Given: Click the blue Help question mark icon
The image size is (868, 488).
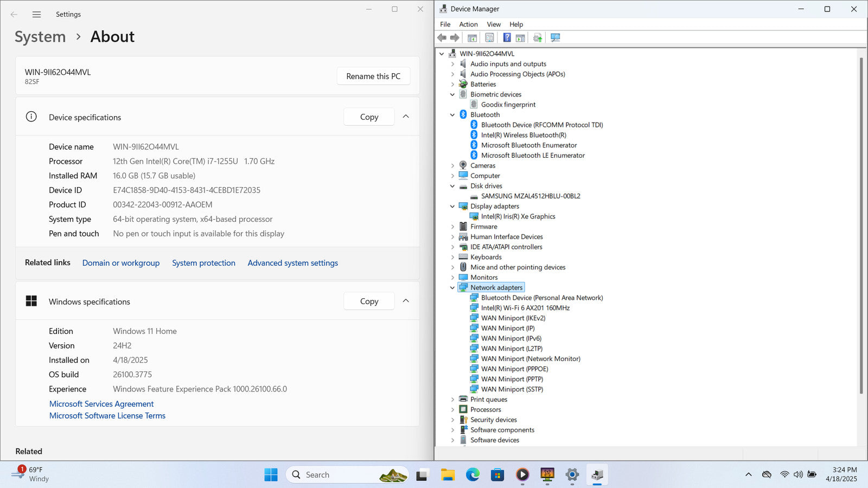Looking at the screenshot, I should [x=507, y=37].
